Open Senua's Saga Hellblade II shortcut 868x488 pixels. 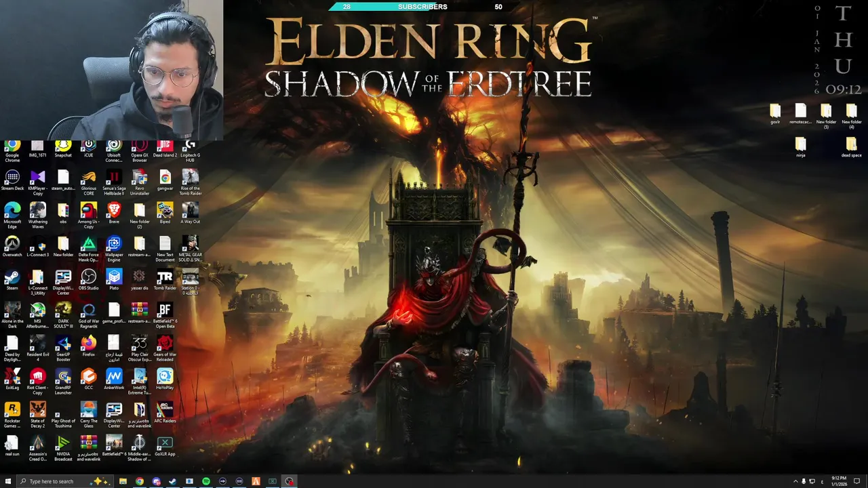tap(114, 183)
